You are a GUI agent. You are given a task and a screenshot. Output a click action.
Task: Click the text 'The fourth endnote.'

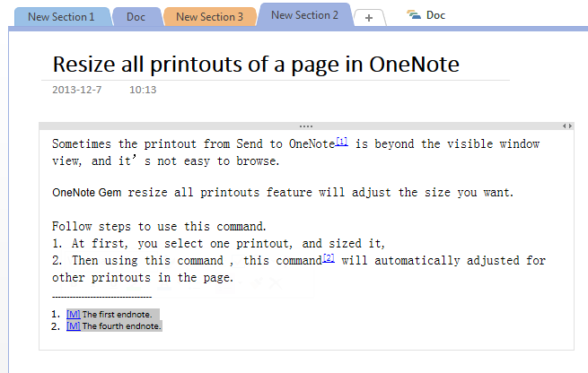pyautogui.click(x=121, y=325)
